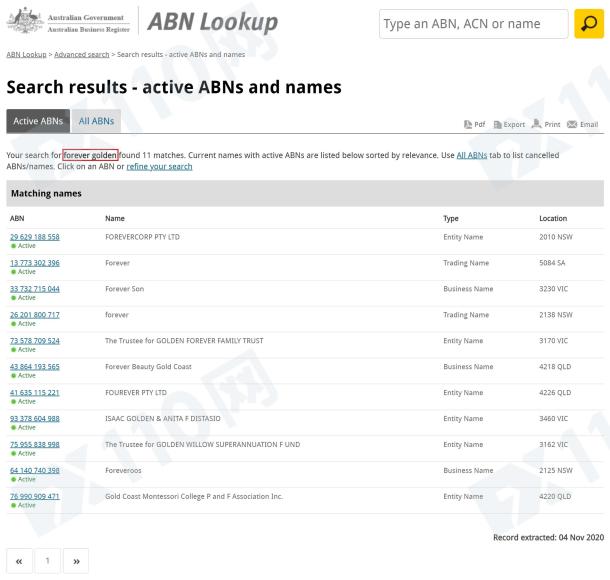This screenshot has height=580, width=610.
Task: Click Gold Coast Montessori College name
Action: (194, 496)
